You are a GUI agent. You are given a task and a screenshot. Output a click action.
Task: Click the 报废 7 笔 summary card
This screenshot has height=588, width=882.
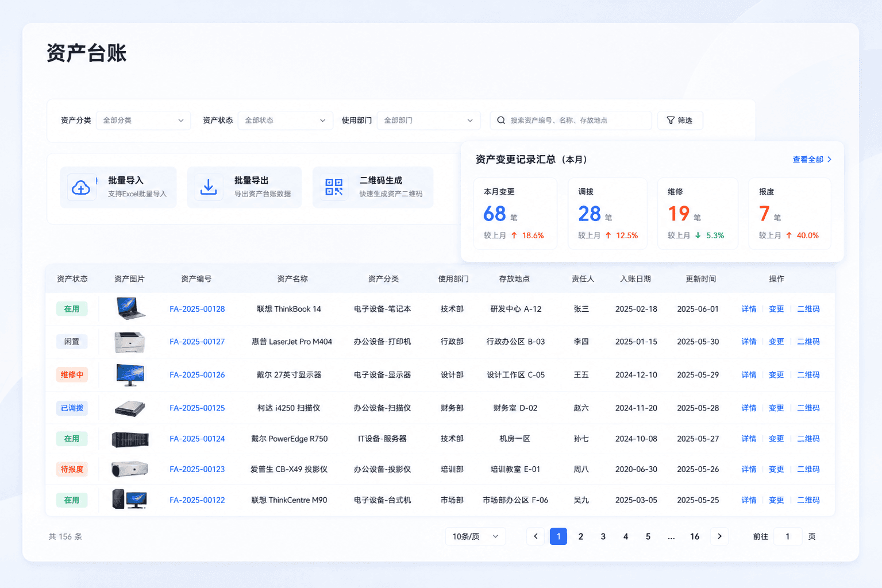(x=790, y=214)
